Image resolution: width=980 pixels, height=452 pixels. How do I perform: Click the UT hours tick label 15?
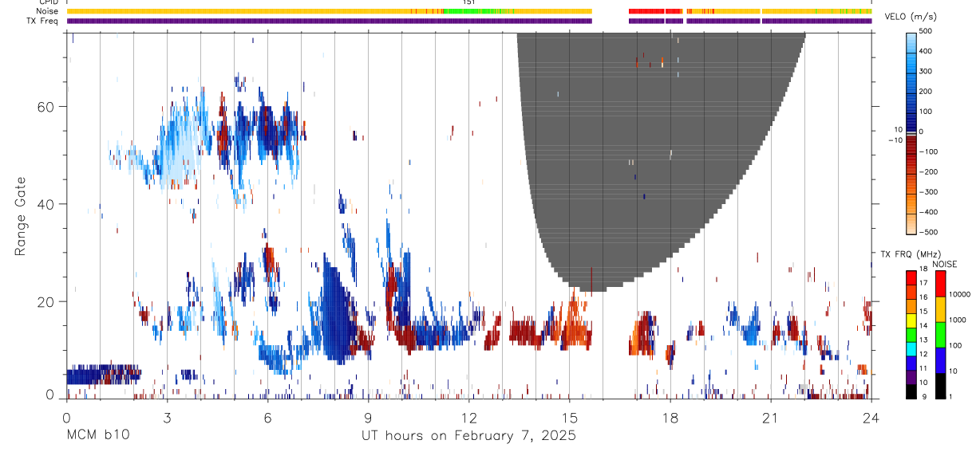[x=569, y=417]
